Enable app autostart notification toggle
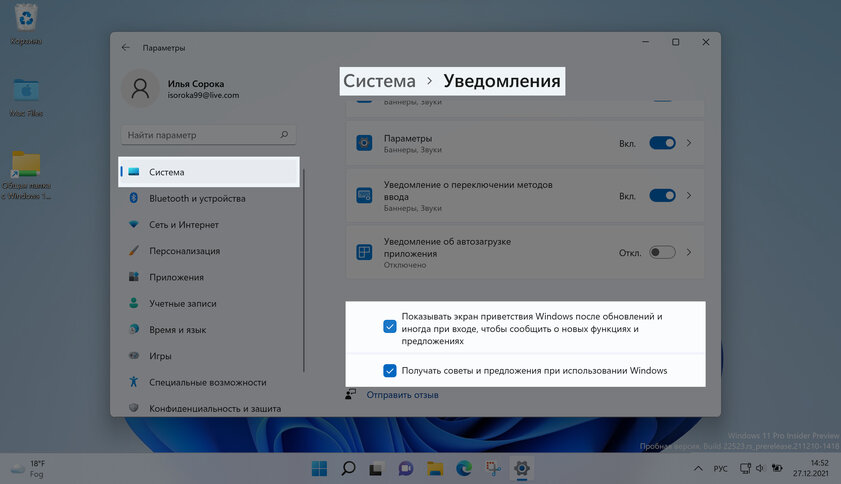 tap(662, 252)
